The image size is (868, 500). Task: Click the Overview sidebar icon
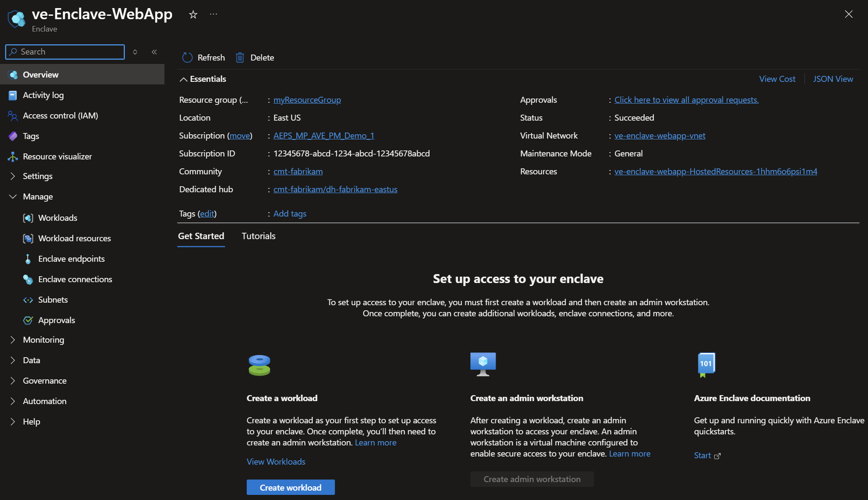[x=13, y=75]
